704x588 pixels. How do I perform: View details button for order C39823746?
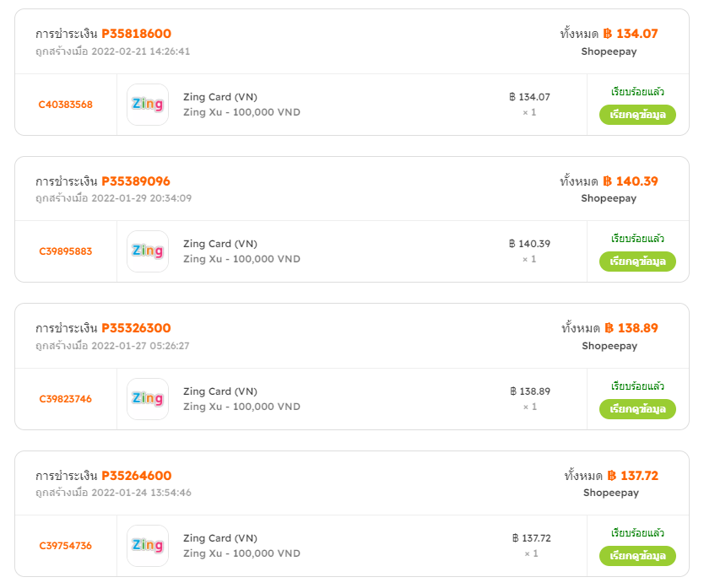[x=637, y=409]
